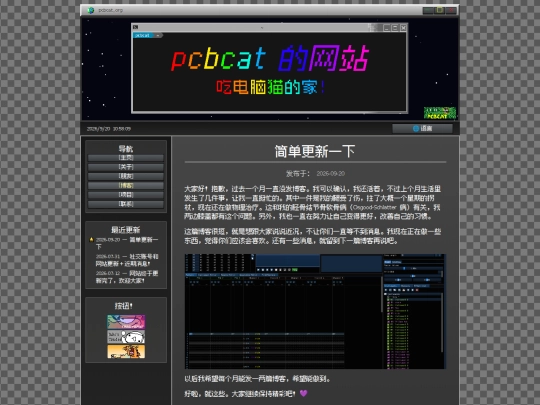Click the 发布于 2026-09-20 date line
540x405 pixels.
(x=315, y=174)
